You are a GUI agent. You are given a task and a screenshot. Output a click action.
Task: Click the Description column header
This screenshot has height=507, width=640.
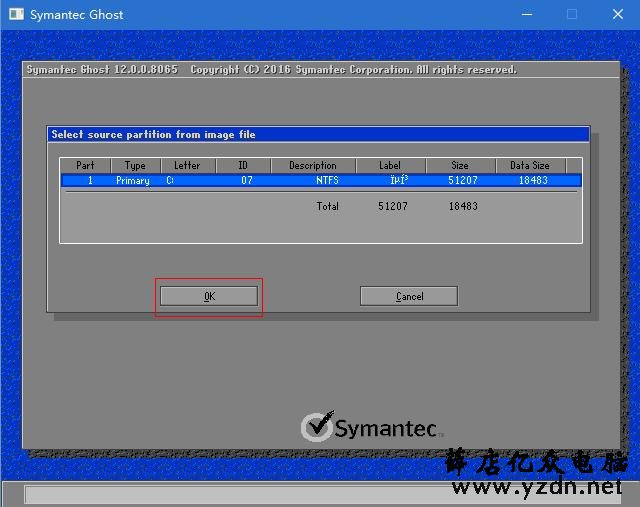[x=313, y=165]
